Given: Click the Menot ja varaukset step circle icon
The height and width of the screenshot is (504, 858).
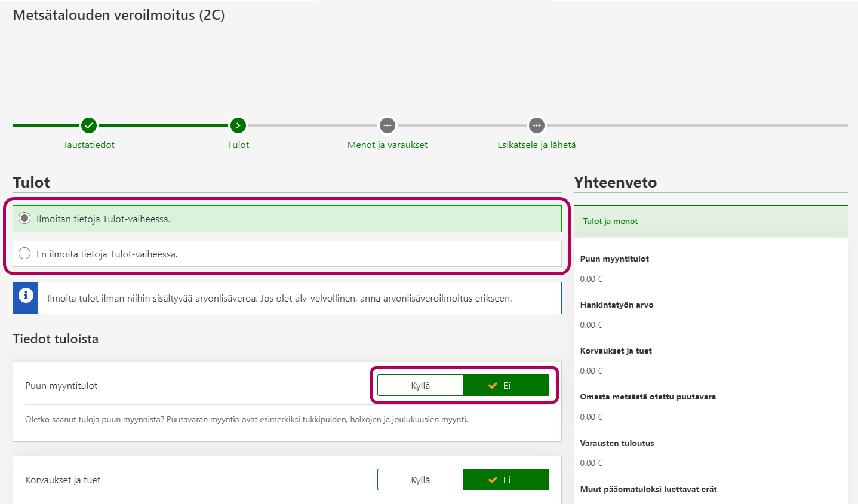Looking at the screenshot, I should pos(388,125).
